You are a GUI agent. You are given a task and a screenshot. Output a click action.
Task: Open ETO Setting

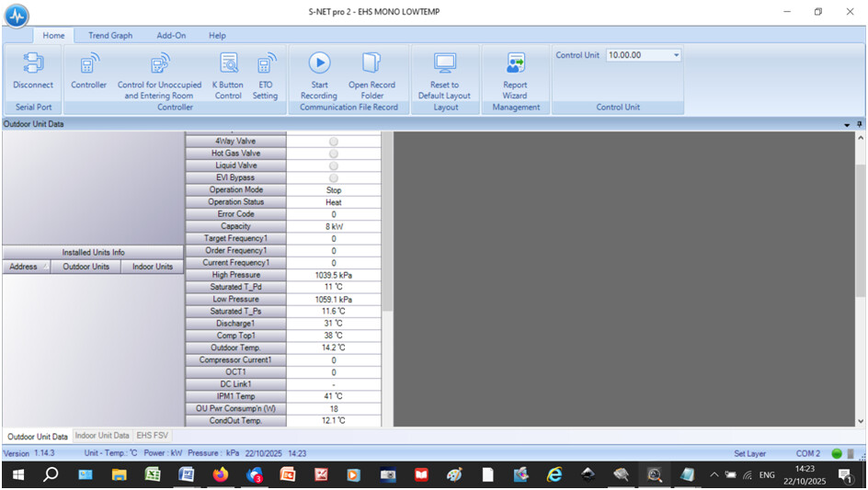[x=265, y=63]
